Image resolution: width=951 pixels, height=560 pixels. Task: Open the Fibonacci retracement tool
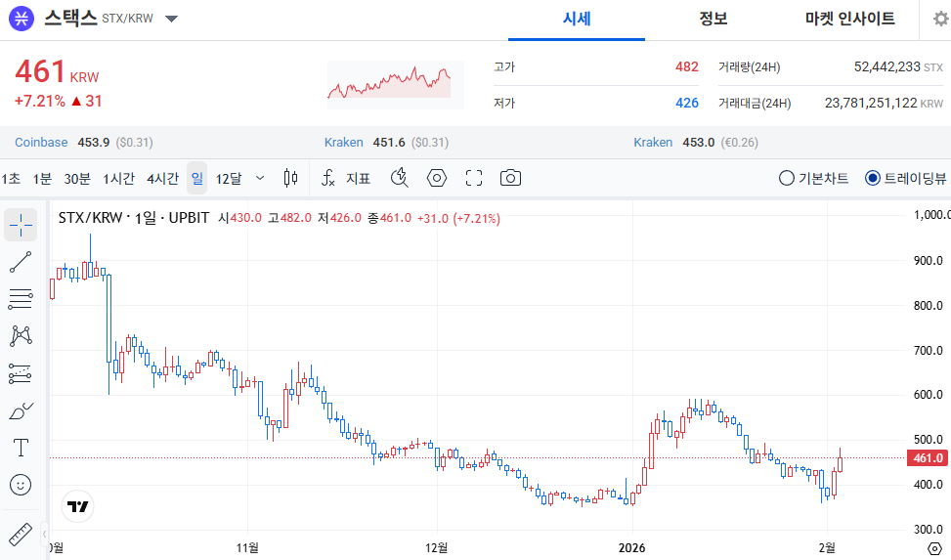tap(21, 299)
